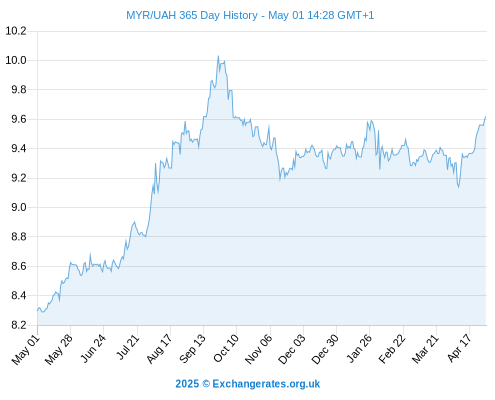Select the Feb 22 x-axis date label

392,349
